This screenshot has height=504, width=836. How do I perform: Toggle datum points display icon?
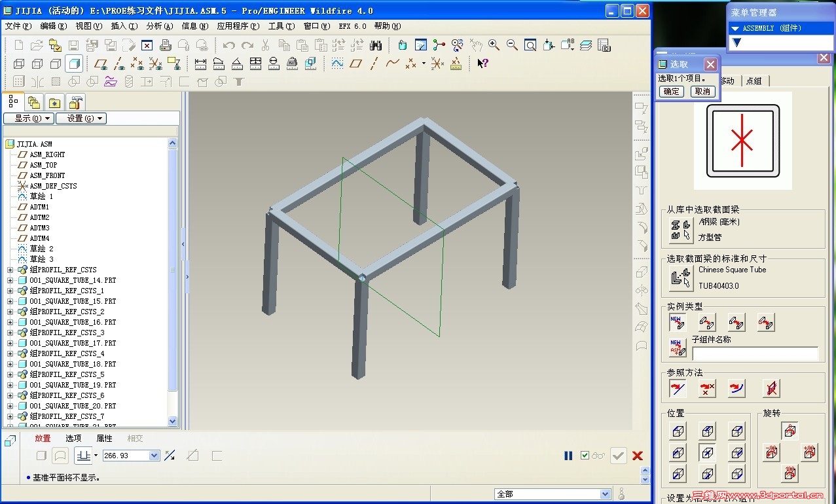coord(137,63)
